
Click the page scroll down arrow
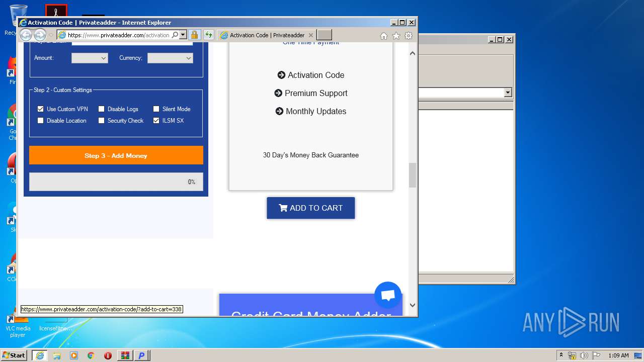tap(413, 305)
